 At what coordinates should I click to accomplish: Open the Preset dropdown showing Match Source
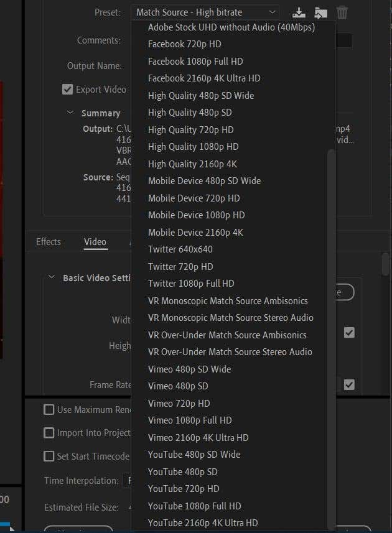pos(205,12)
